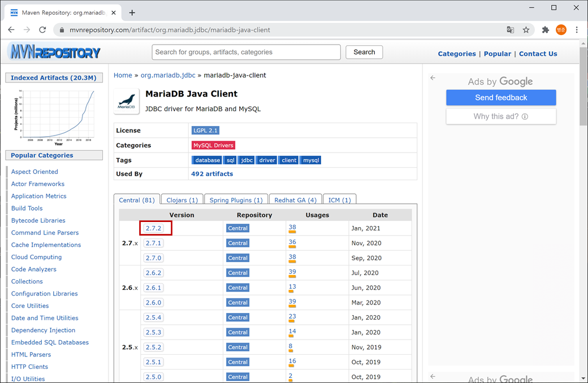The image size is (588, 383).
Task: Bookmark this page with the star icon
Action: click(x=526, y=29)
